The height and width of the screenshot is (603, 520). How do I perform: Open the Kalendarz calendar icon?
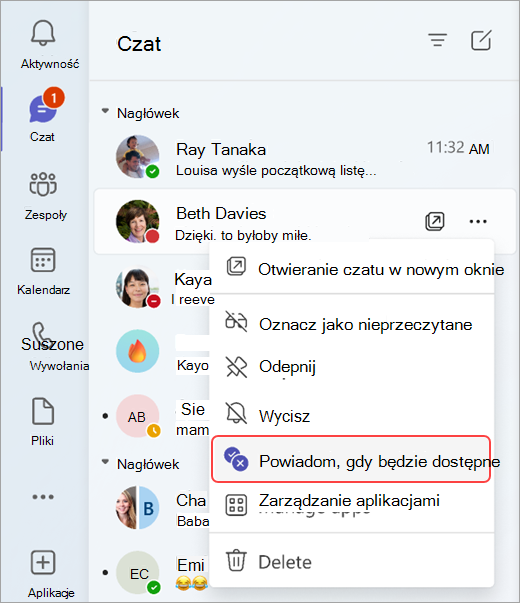click(43, 260)
